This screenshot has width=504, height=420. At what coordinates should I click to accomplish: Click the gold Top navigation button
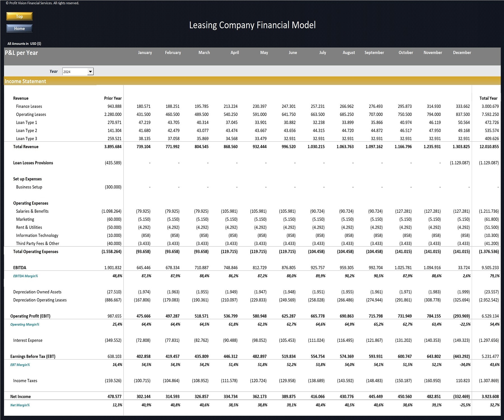click(19, 16)
